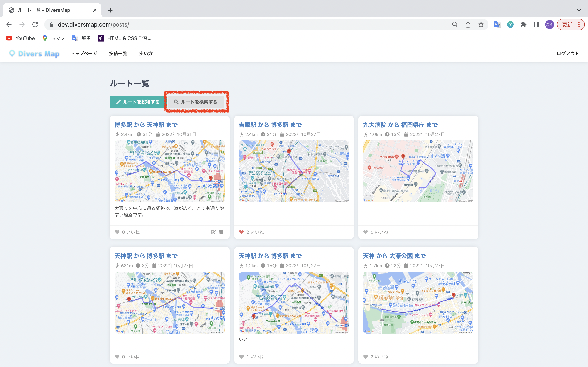The image size is (588, 367).
Task: Click the Google Translate extension icon
Action: point(497,24)
